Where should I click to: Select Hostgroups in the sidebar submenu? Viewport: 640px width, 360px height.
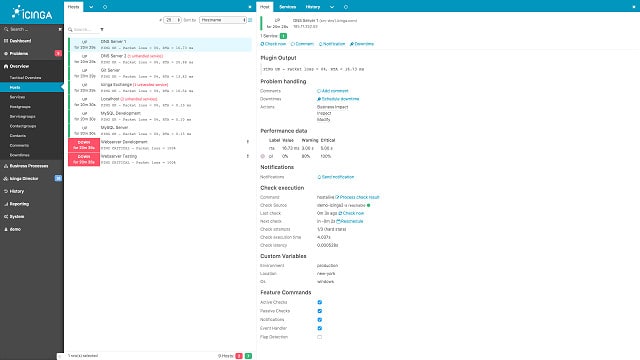pos(20,107)
